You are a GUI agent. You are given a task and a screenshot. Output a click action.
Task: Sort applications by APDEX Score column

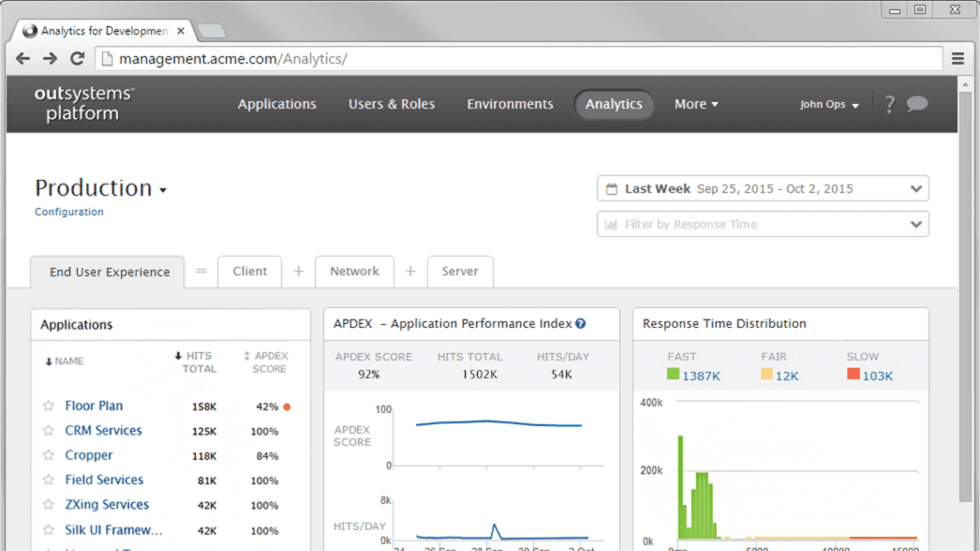tap(266, 362)
